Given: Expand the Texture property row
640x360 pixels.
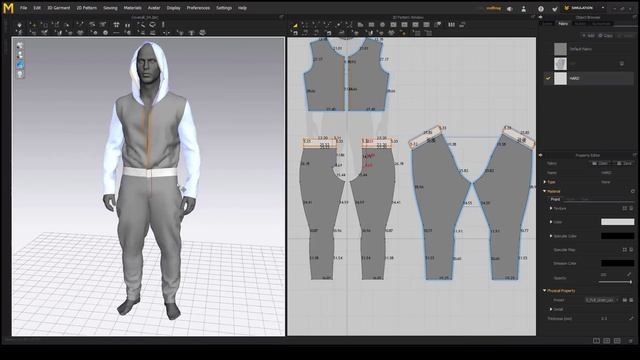Looking at the screenshot, I should (551, 208).
